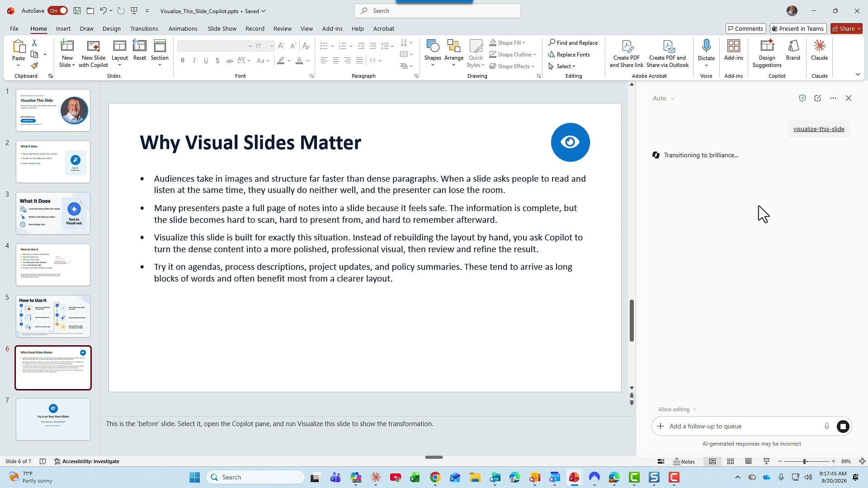Open the Add-ins button in ribbon
868x488 pixels.
coord(733,50)
